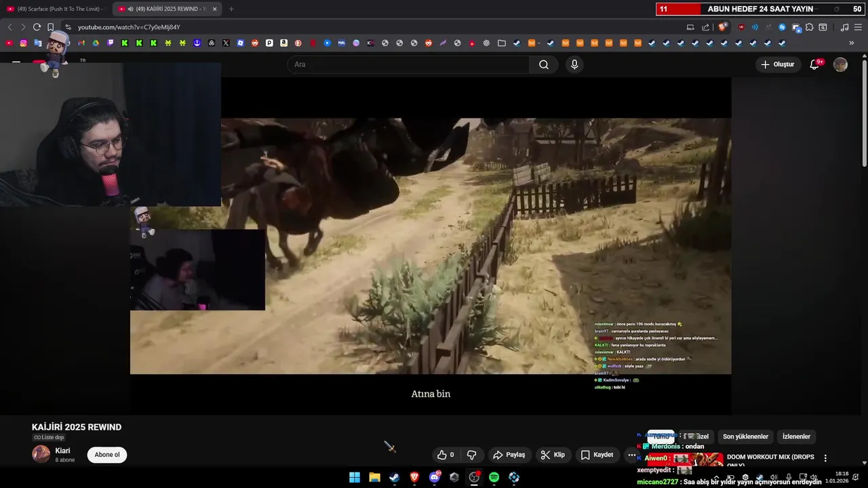Select the Son yüklenenler filter chip
This screenshot has width=868, height=488.
click(x=745, y=436)
